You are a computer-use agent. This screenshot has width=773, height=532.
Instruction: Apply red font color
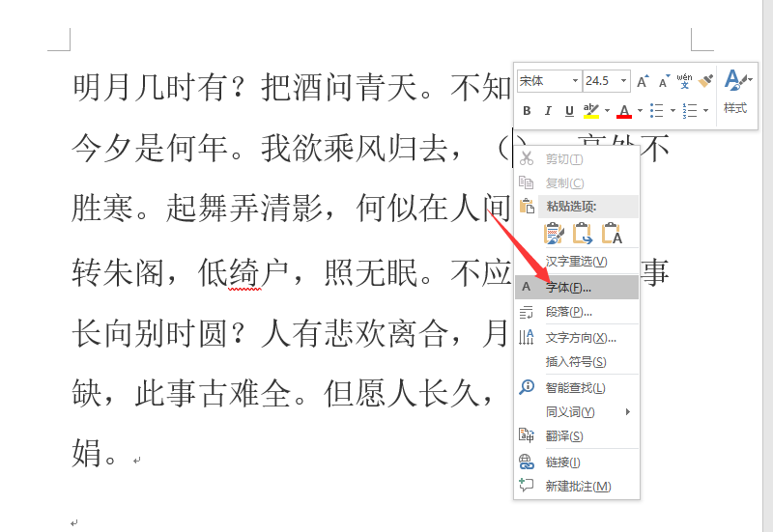(624, 111)
